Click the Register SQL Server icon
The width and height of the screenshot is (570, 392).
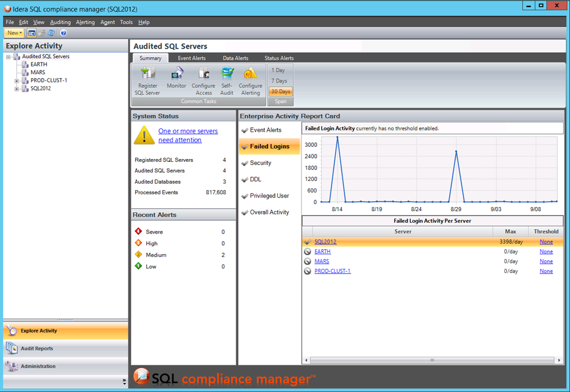coord(148,73)
